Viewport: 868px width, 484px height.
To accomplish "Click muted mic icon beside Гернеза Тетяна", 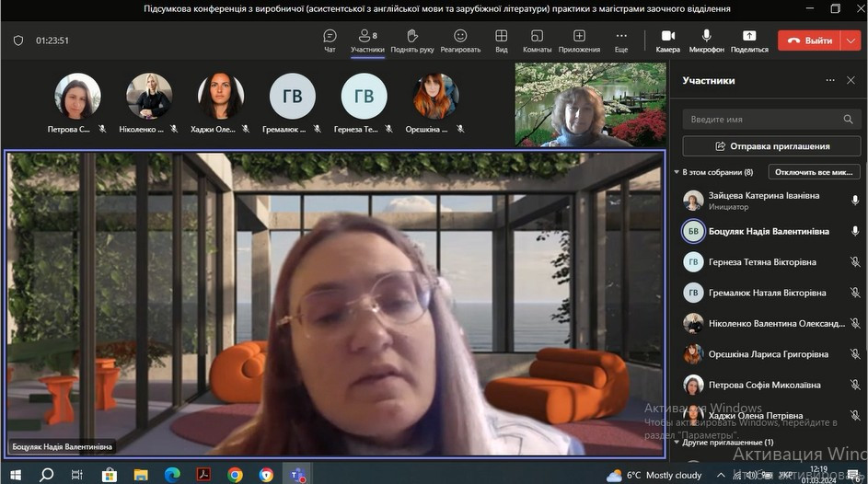I will pyautogui.click(x=855, y=261).
